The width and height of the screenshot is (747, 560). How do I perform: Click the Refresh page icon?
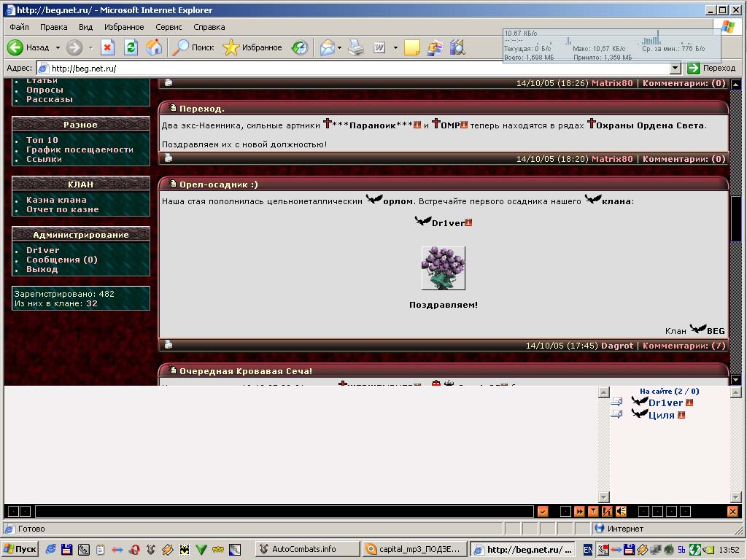click(131, 47)
